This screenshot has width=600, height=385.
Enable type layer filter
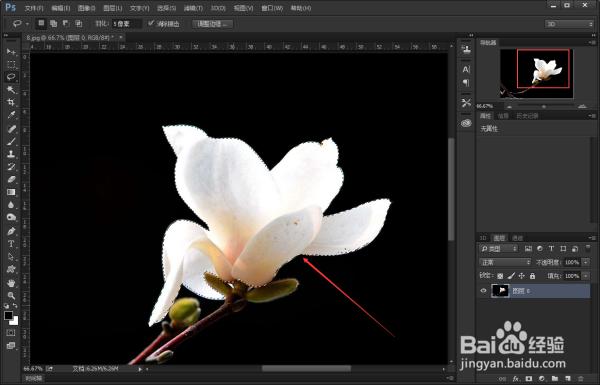[551, 249]
